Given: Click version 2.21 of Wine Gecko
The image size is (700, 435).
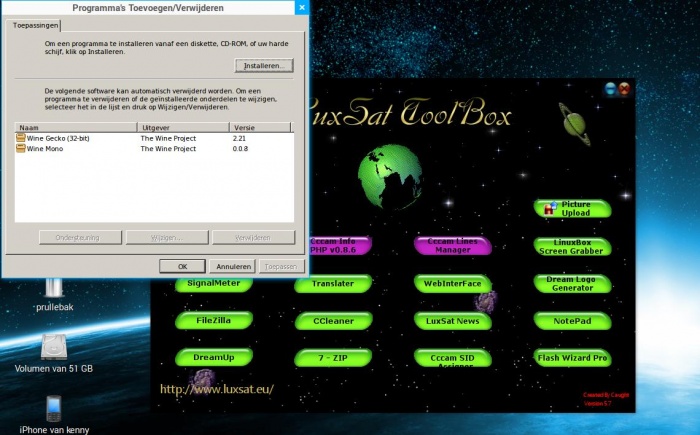Looking at the screenshot, I should [239, 138].
